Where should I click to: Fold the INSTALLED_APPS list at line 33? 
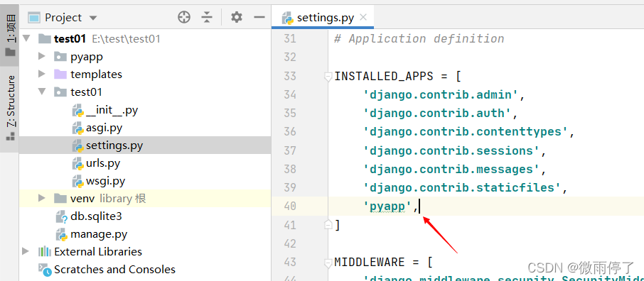click(328, 77)
